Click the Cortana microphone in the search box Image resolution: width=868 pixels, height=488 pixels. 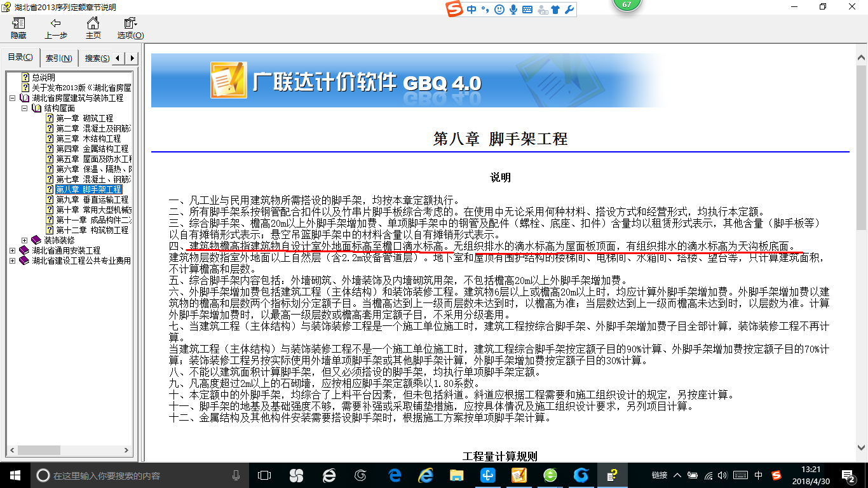(x=236, y=475)
